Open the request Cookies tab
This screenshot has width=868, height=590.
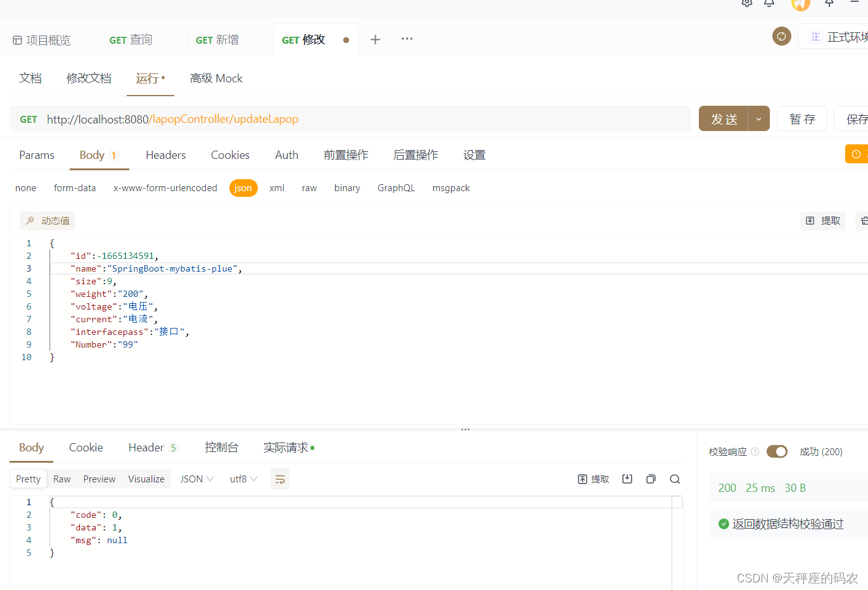pyautogui.click(x=230, y=155)
